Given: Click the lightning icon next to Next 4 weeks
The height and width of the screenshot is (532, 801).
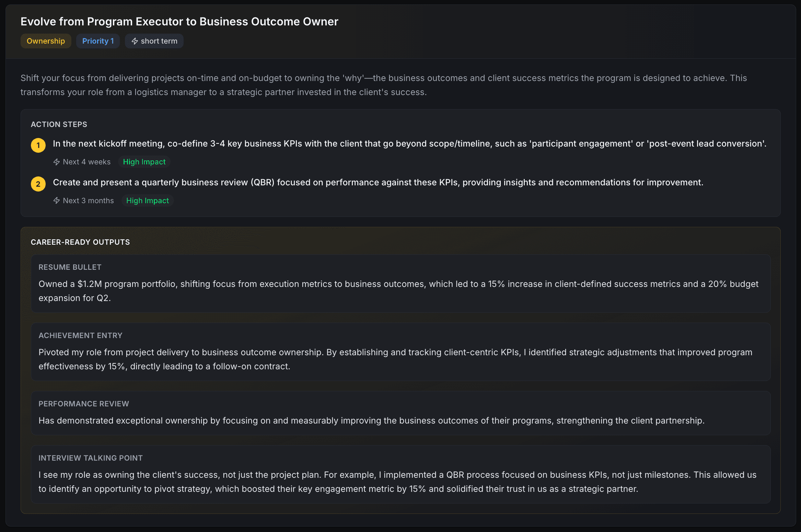Looking at the screenshot, I should coord(56,162).
